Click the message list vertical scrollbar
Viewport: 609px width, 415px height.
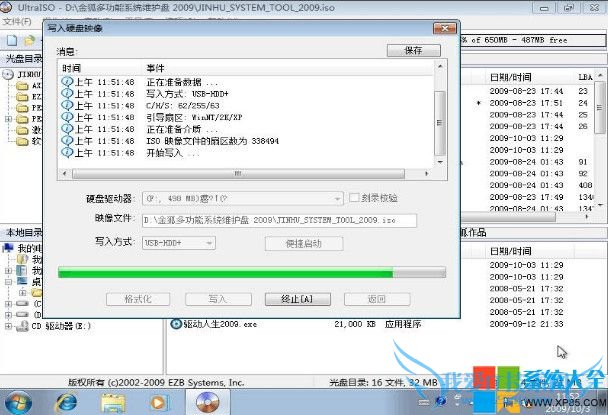click(x=440, y=114)
